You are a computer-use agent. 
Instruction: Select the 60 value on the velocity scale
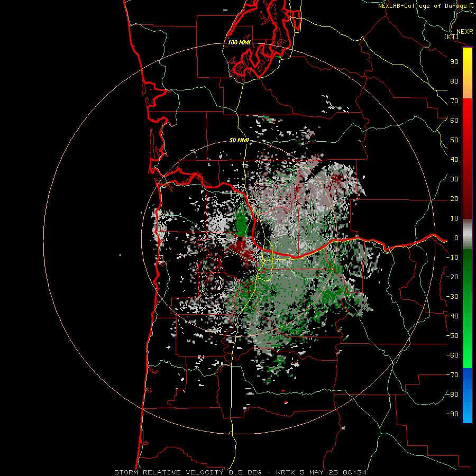coord(454,121)
